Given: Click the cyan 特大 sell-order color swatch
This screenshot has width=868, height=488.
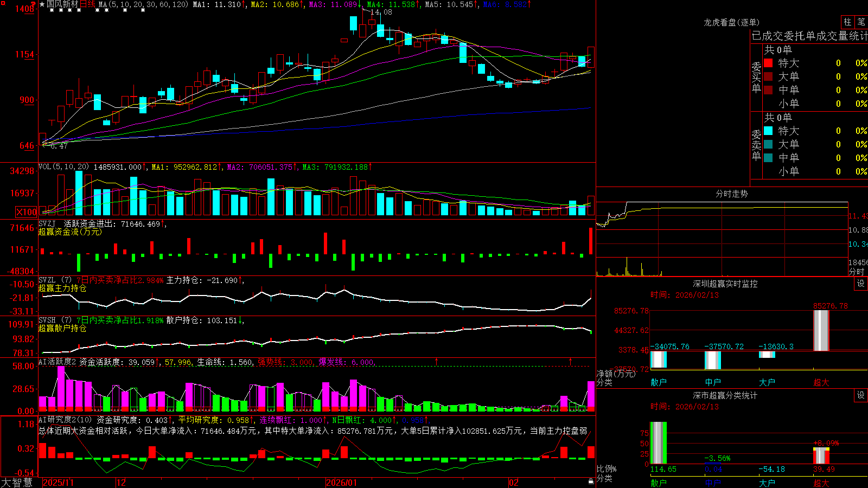Looking at the screenshot, I should click(768, 131).
